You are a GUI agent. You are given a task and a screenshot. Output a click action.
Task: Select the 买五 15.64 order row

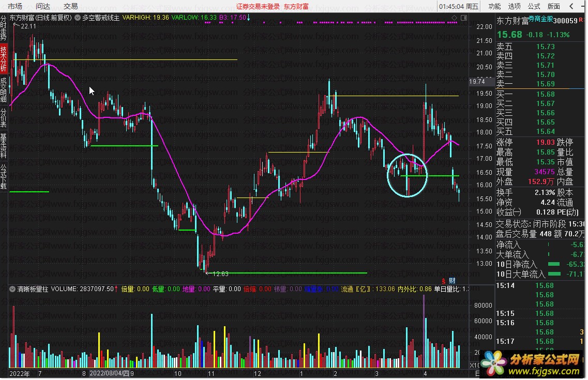click(x=540, y=131)
